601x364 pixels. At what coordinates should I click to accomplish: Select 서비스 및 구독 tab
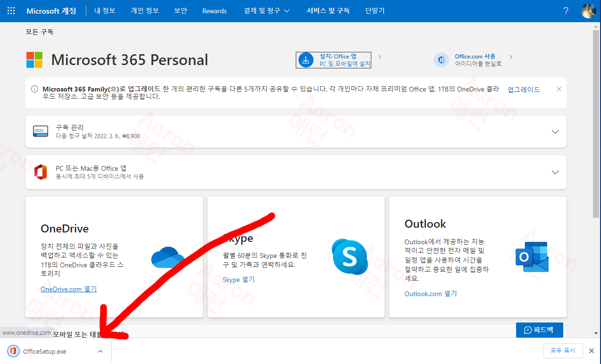(328, 11)
